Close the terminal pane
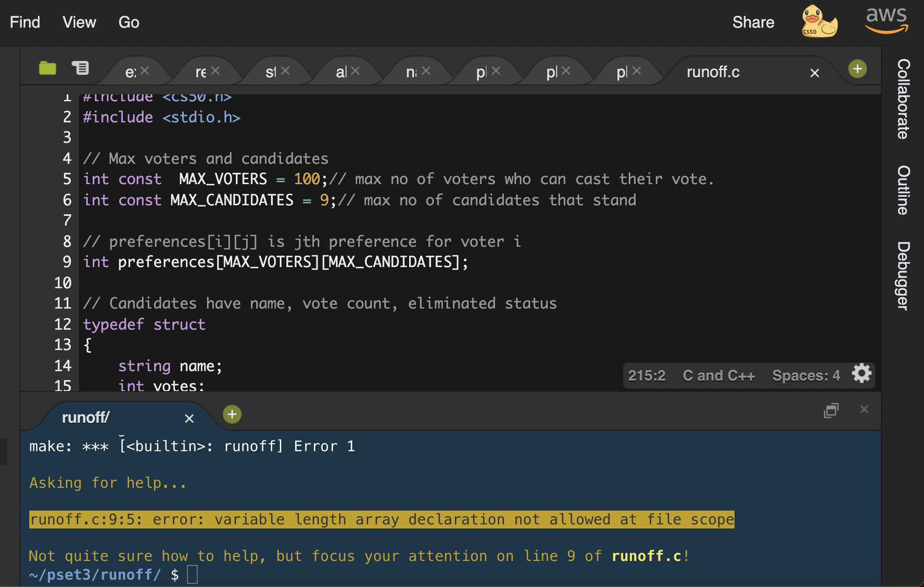 tap(864, 409)
